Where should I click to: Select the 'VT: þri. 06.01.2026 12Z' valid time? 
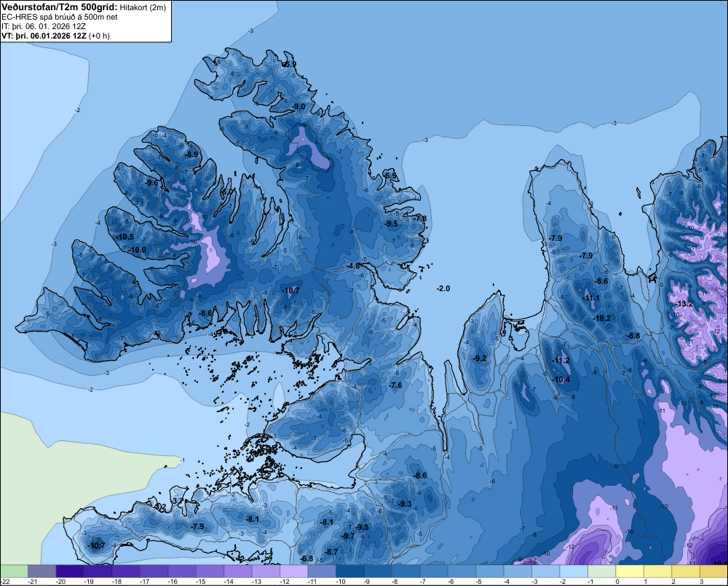pyautogui.click(x=44, y=36)
